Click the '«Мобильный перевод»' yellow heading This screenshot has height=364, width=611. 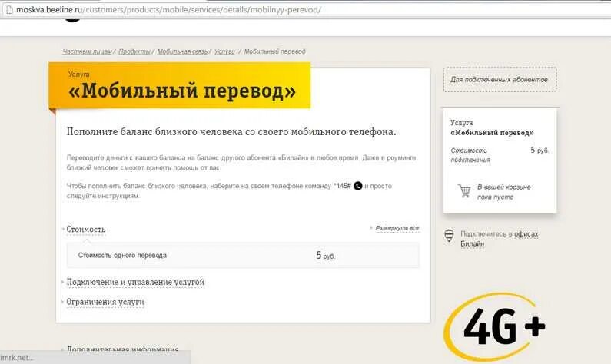[182, 91]
